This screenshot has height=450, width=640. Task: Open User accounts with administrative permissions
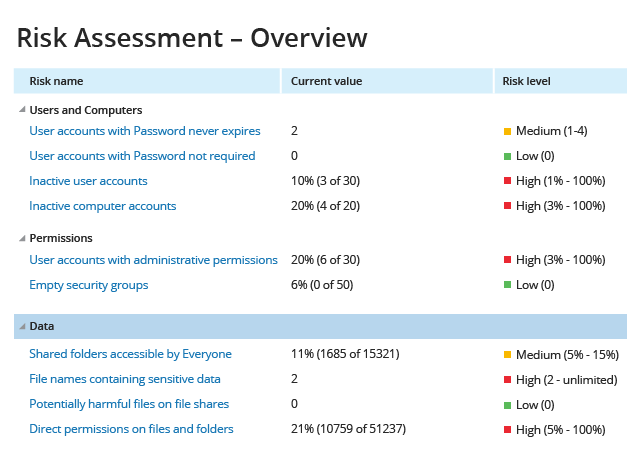pos(153,260)
